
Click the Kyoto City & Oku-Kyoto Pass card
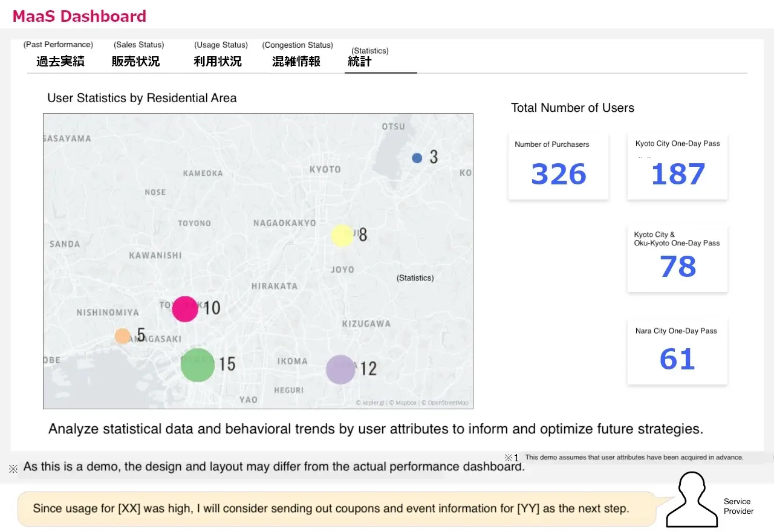pos(677,259)
